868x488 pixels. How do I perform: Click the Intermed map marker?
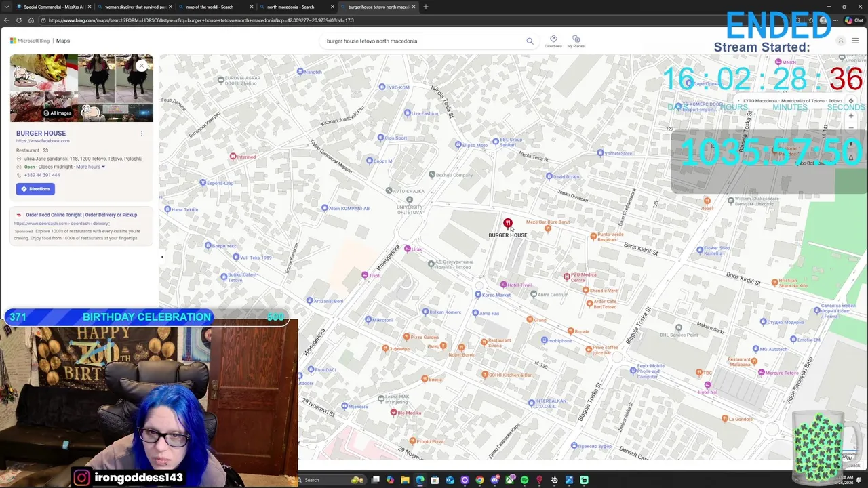click(233, 157)
